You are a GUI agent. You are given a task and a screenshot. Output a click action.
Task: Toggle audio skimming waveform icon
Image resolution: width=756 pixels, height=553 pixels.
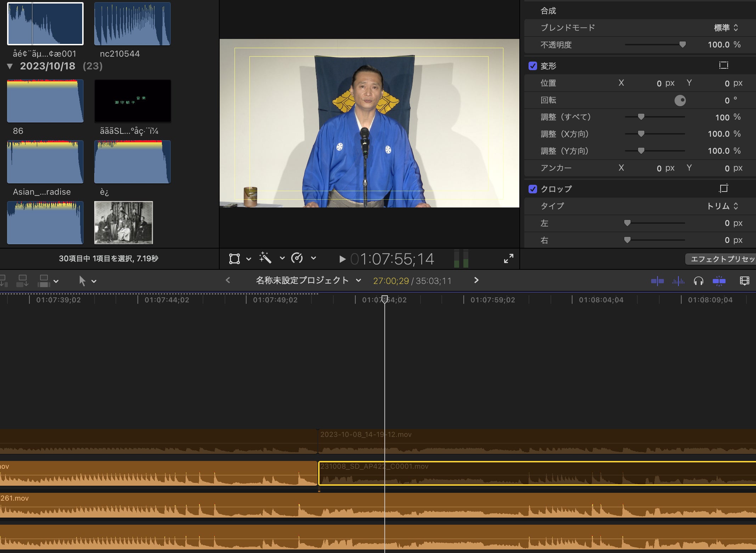point(678,281)
